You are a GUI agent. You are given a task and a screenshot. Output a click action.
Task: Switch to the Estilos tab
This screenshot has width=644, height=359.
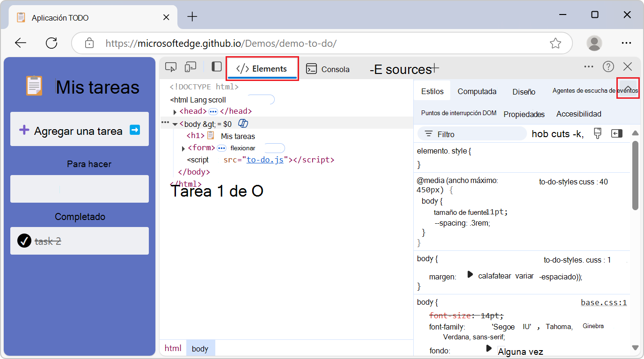[x=432, y=91]
